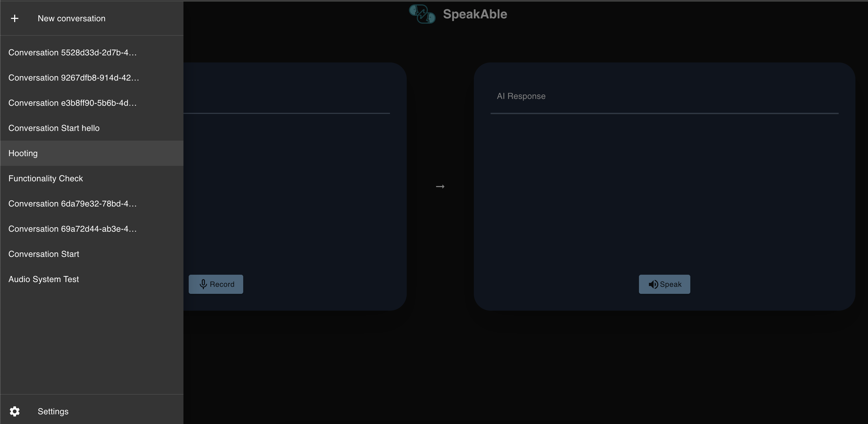Click the SpeakAble title text
This screenshot has height=424, width=868.
[x=475, y=14]
